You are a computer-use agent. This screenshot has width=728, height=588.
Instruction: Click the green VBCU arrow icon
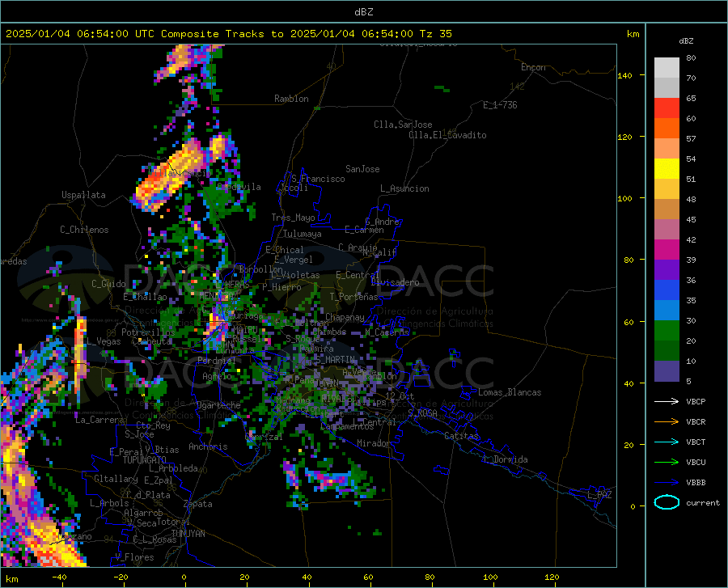point(667,463)
